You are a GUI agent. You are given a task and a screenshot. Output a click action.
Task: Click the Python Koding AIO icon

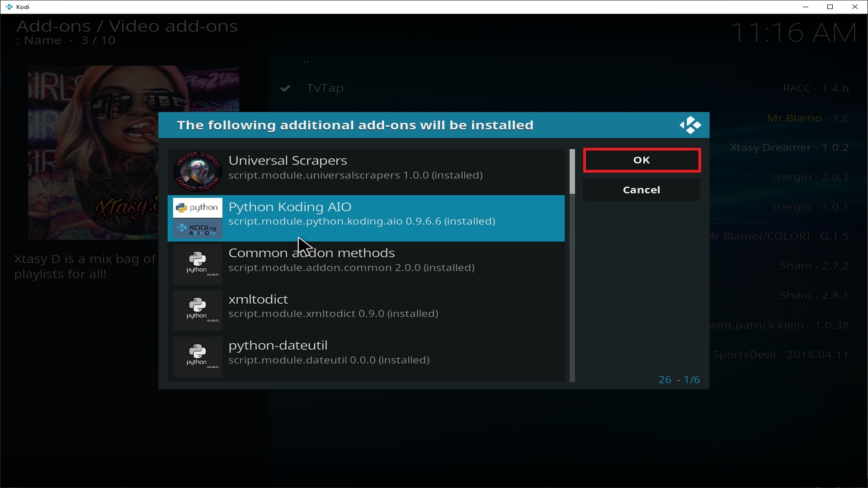pos(198,218)
